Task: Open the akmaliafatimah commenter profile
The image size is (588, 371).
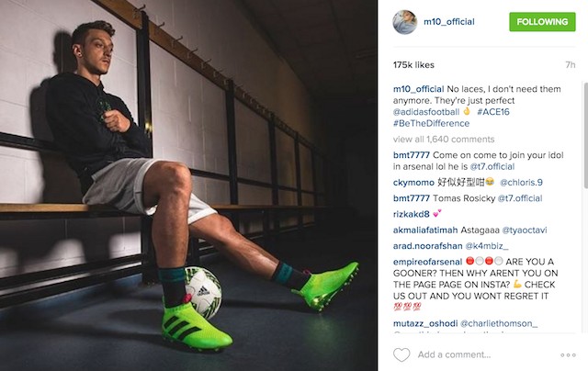Action: (x=425, y=230)
